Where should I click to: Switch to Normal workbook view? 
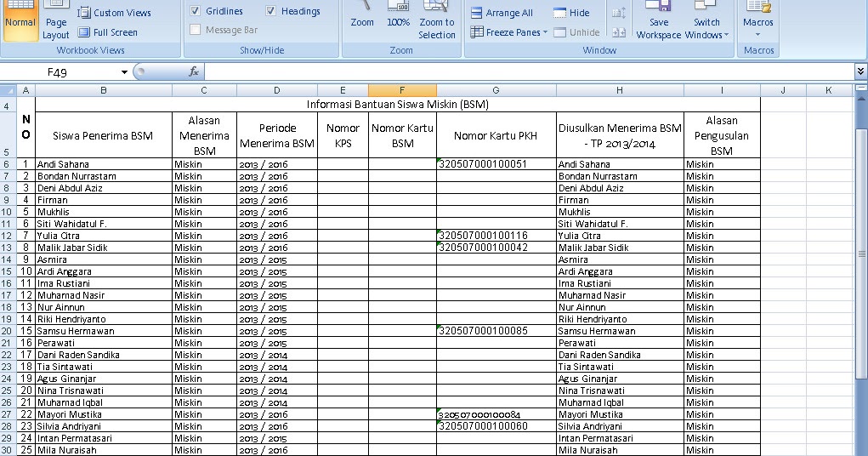[x=20, y=21]
